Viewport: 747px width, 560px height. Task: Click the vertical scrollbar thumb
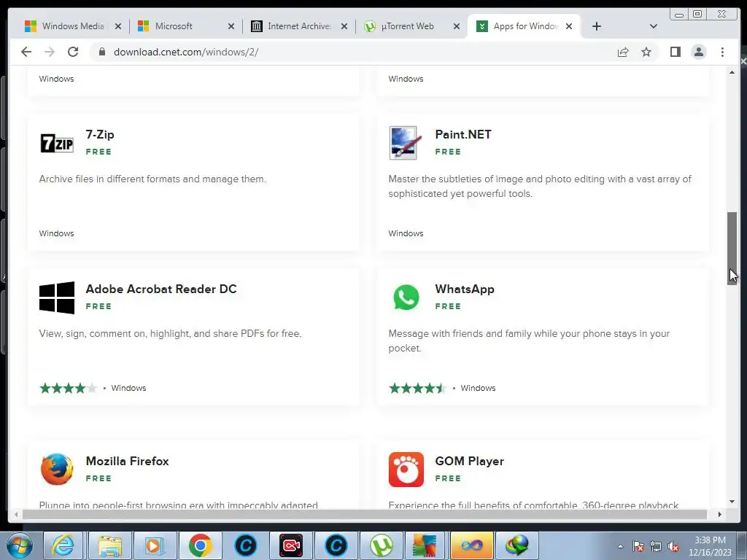pyautogui.click(x=732, y=248)
